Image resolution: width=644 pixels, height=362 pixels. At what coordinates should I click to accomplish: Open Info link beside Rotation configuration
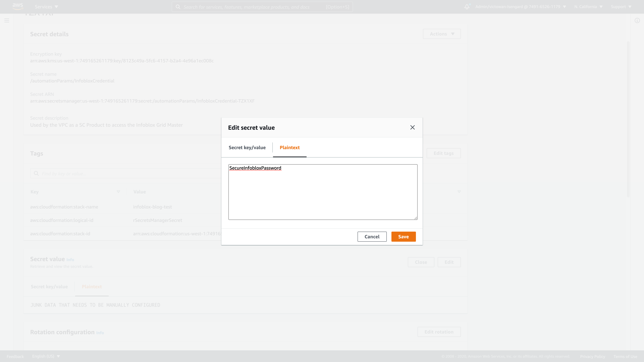tap(100, 333)
